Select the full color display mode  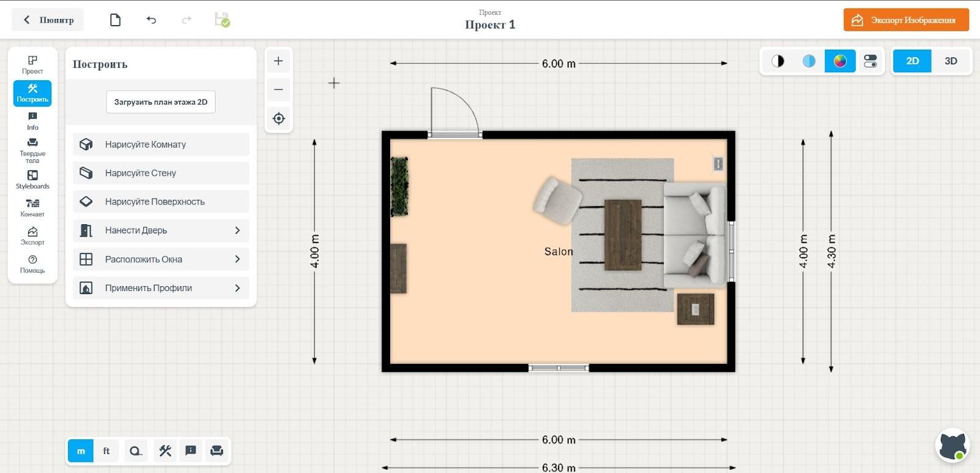coord(840,61)
